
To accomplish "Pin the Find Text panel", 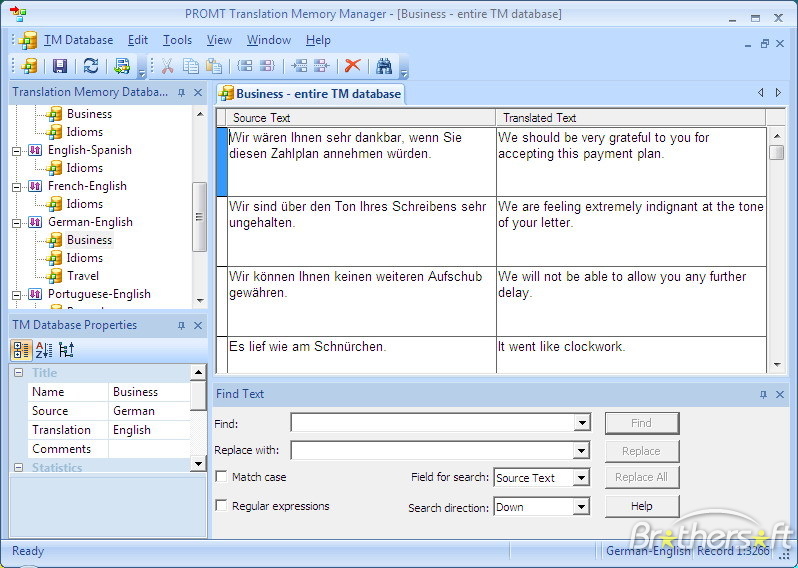I will [764, 394].
